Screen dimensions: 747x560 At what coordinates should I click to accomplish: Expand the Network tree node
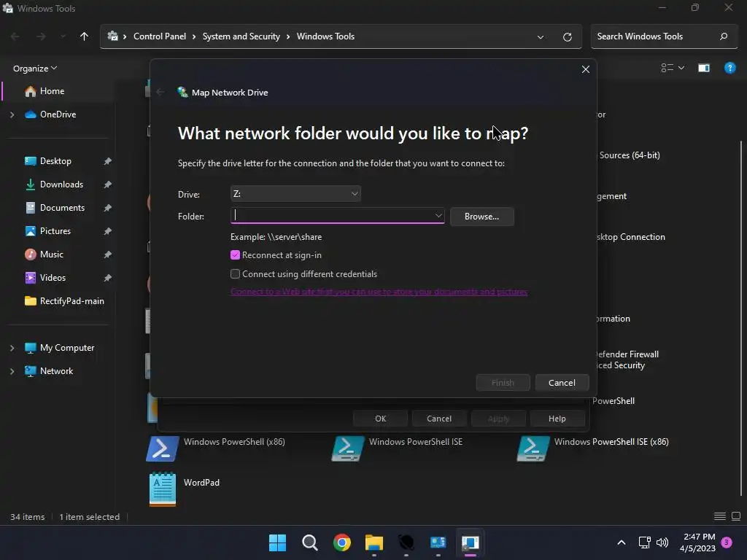(x=12, y=371)
